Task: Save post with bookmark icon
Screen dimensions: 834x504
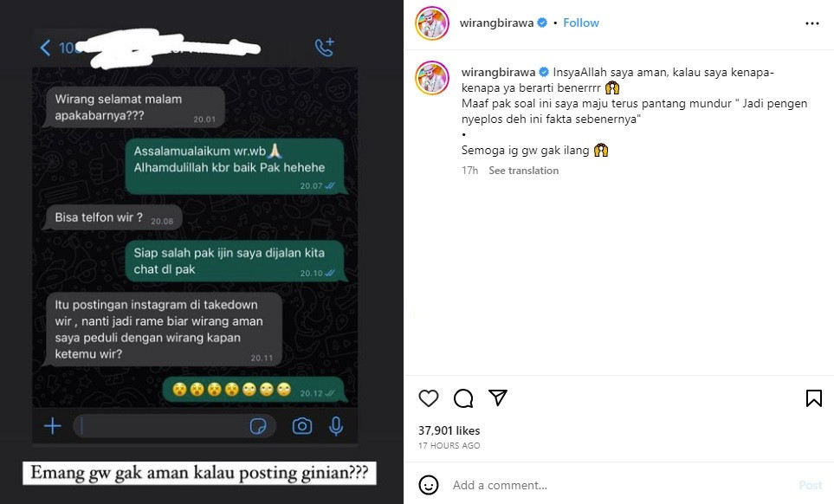Action: [814, 398]
